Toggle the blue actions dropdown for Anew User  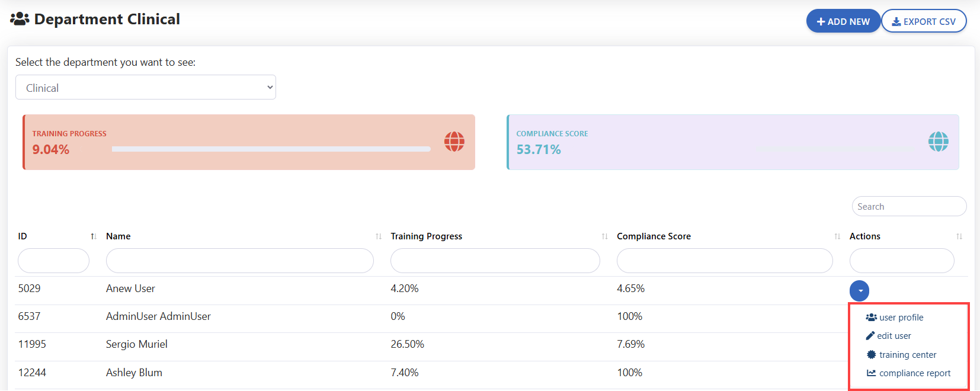pos(859,291)
